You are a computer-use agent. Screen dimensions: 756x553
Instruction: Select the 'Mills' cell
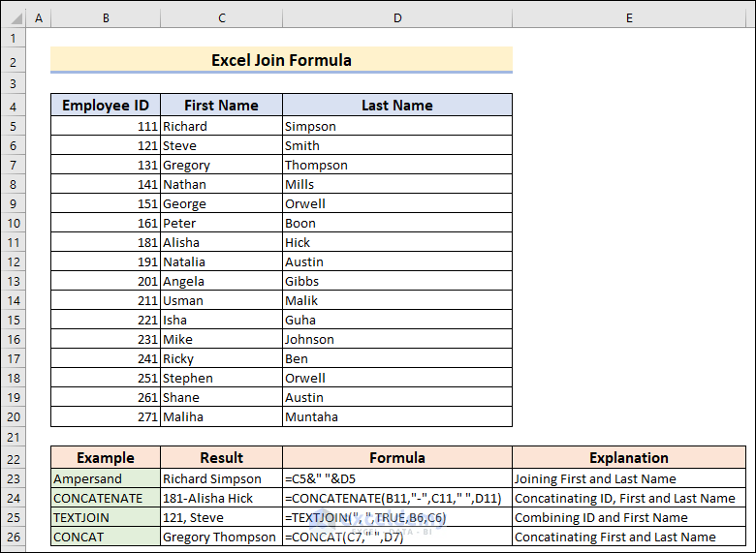[x=397, y=184]
